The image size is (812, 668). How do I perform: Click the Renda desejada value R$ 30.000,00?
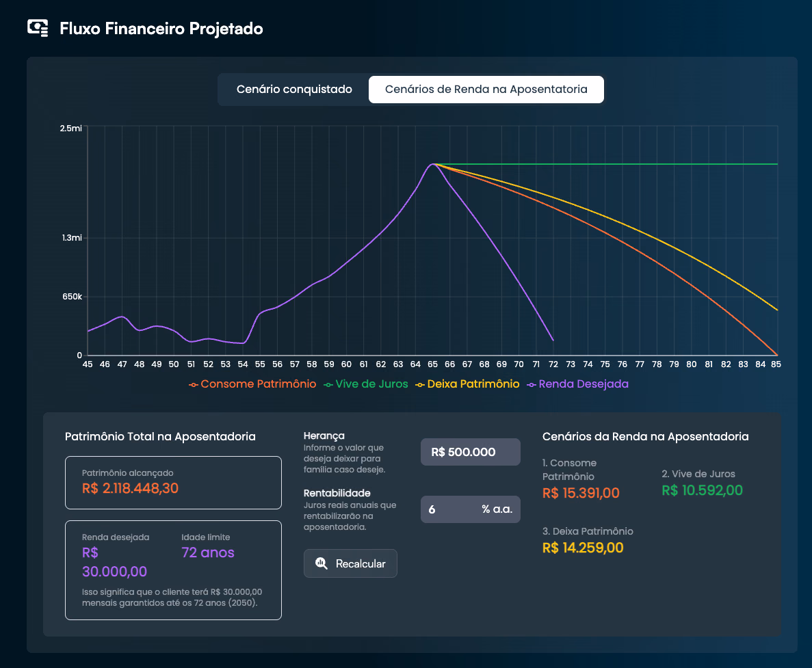[114, 562]
